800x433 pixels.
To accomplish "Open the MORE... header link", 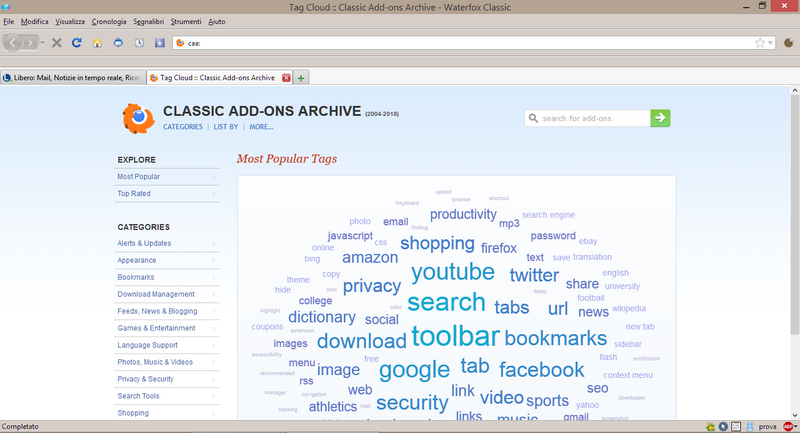I will (x=261, y=127).
